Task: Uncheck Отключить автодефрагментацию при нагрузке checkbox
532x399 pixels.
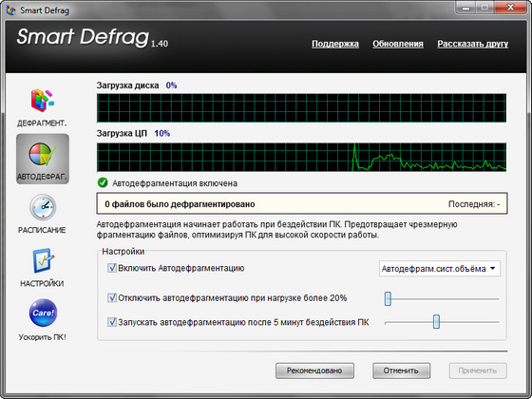Action: point(112,297)
